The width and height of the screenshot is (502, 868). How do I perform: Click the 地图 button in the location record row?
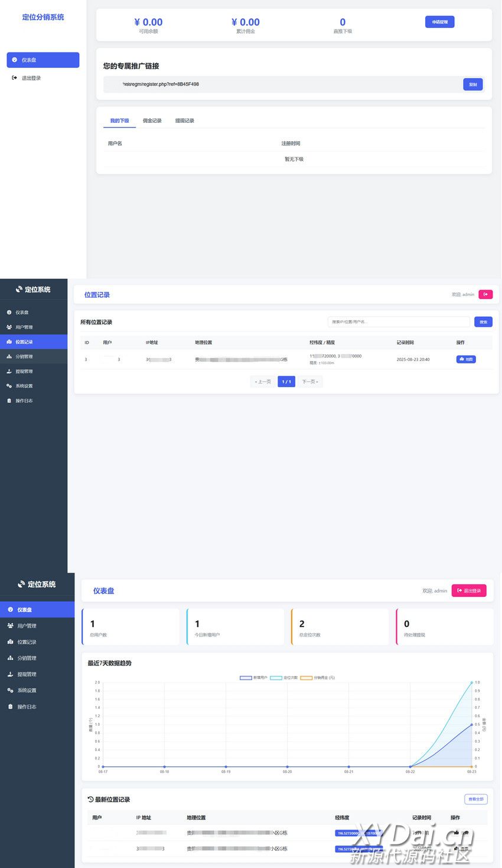[465, 359]
